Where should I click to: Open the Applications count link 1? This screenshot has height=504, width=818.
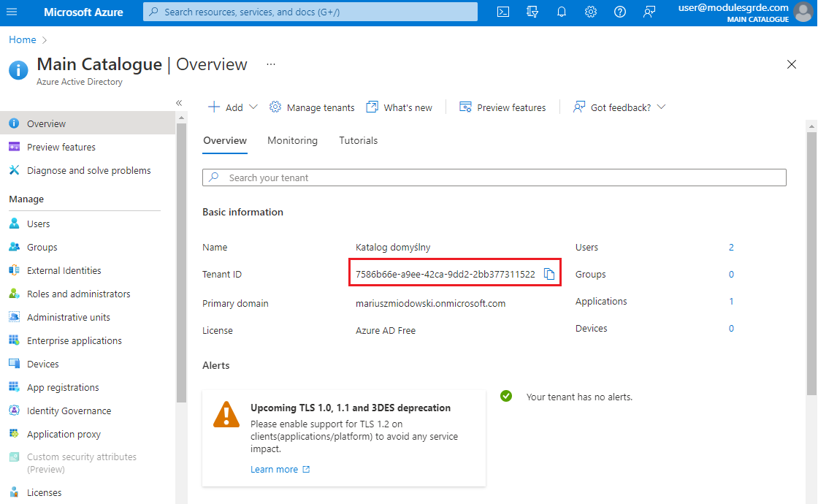[x=731, y=302]
